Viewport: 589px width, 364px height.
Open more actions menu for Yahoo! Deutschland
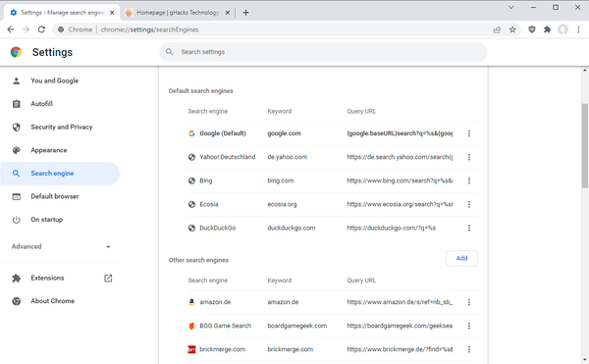point(469,157)
